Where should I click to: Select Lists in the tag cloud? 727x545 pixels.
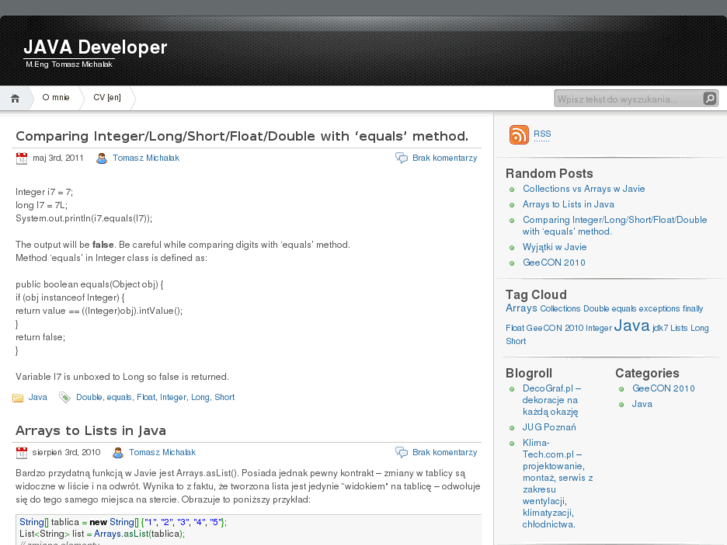pos(679,328)
